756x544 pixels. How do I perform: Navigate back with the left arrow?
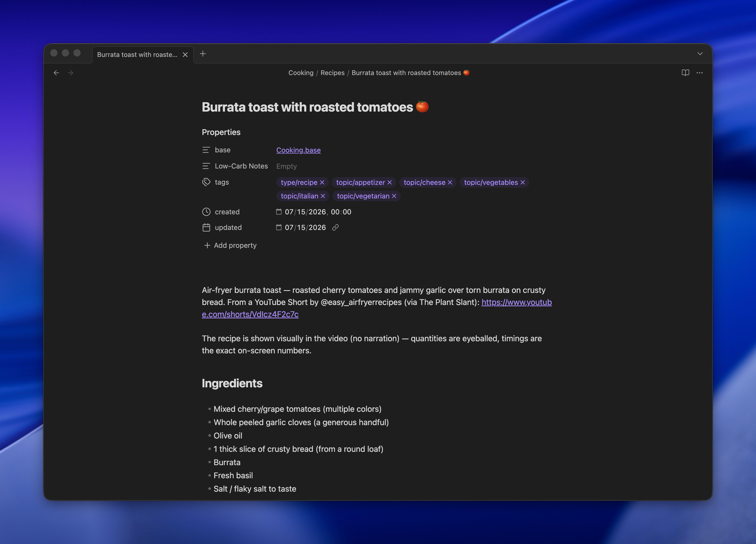point(56,73)
